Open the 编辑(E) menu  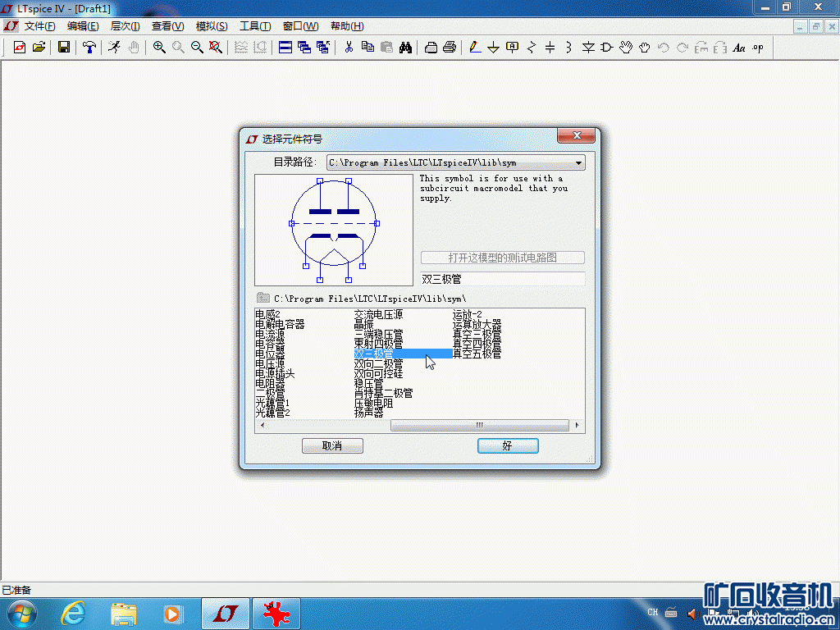click(83, 25)
